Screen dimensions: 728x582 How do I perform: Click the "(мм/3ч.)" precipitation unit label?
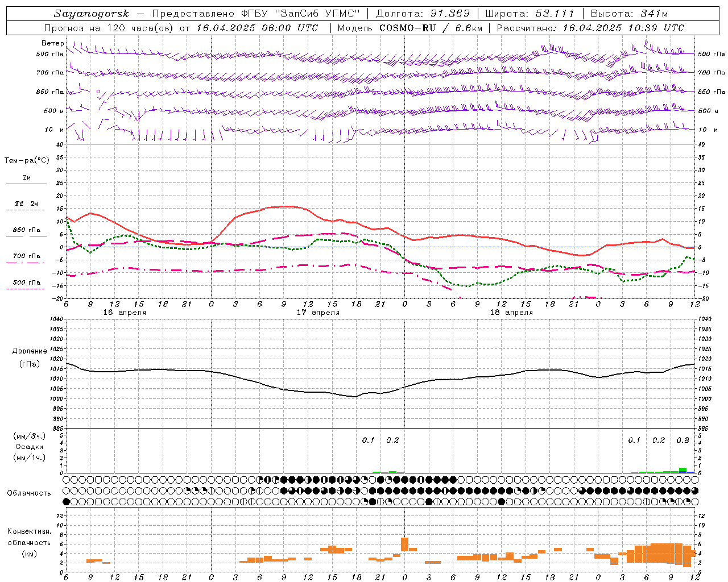tap(30, 436)
